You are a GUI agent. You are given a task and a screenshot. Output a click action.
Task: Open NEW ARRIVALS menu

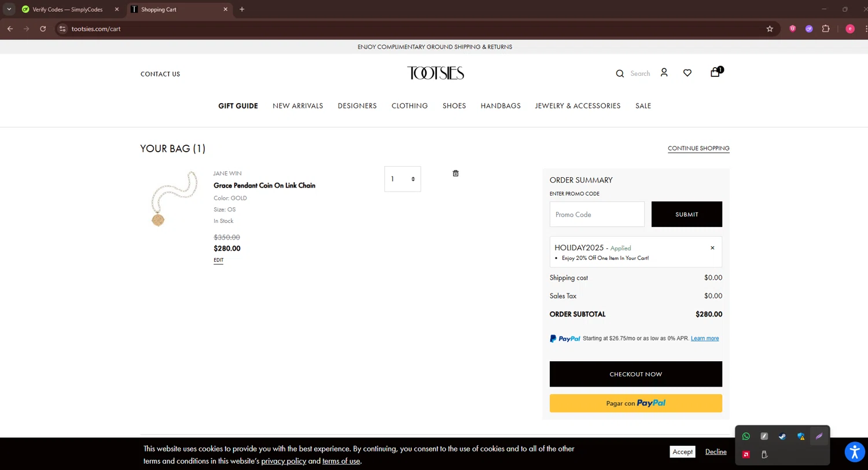click(x=298, y=106)
